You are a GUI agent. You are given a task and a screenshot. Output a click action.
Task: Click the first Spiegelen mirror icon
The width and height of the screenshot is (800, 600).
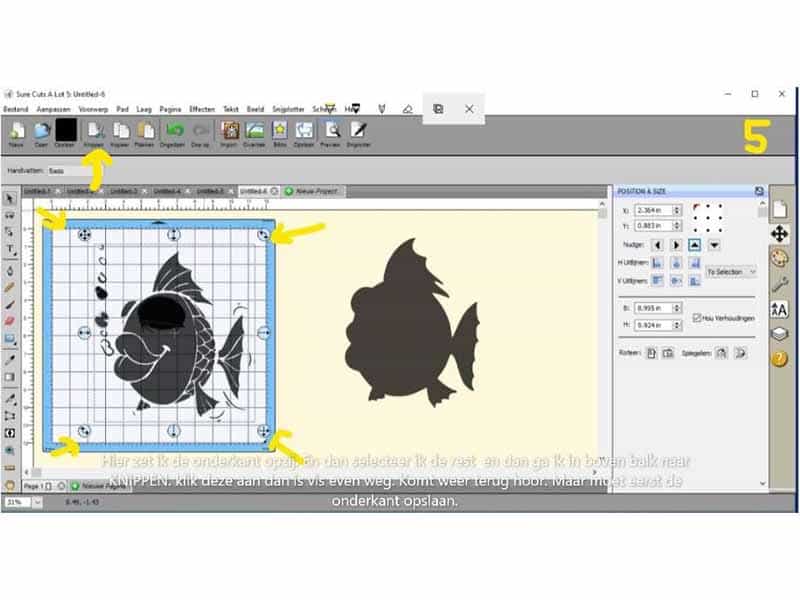click(721, 353)
